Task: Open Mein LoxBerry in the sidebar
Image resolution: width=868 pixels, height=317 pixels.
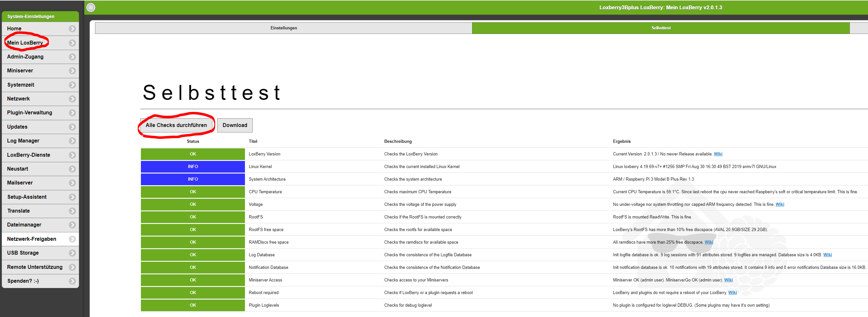Action: coord(40,43)
